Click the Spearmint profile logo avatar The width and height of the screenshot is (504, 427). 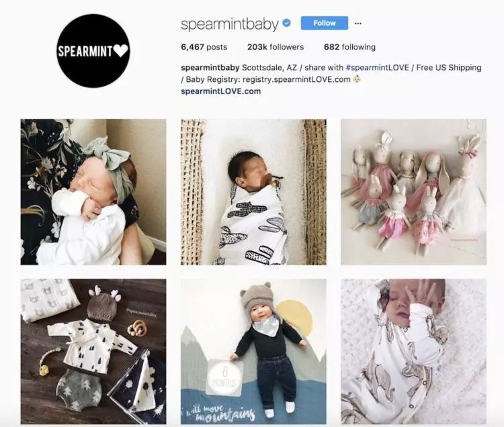[93, 51]
